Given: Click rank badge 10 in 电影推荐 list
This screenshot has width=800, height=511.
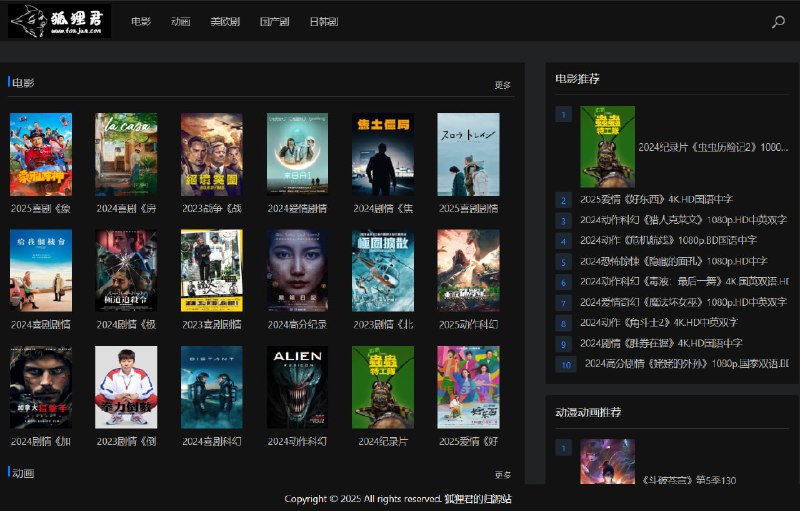Looking at the screenshot, I should tap(565, 365).
